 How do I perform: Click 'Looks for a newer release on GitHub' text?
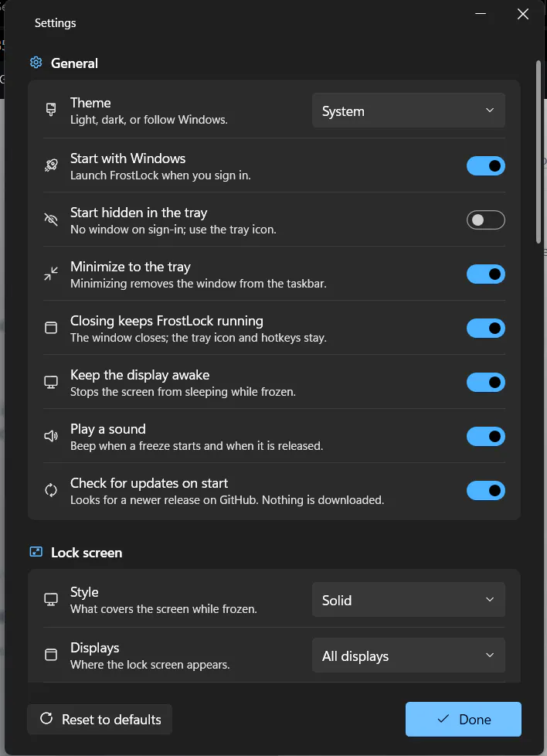point(227,500)
